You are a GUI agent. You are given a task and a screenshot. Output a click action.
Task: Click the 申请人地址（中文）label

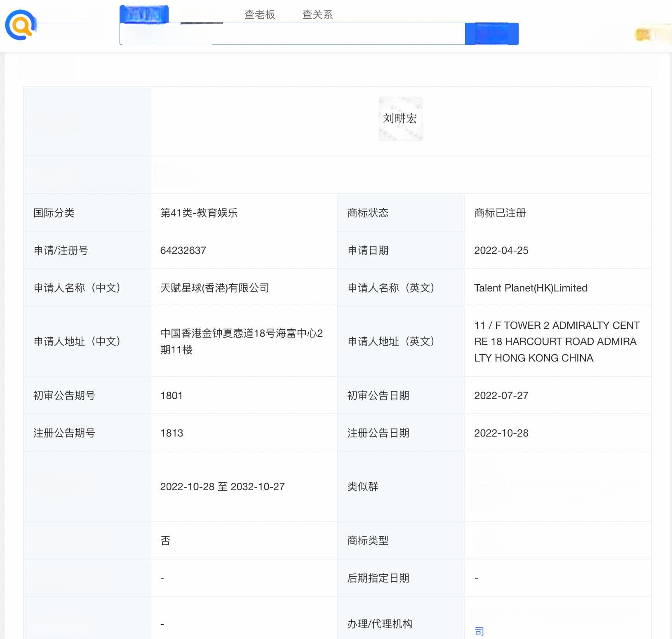[x=77, y=341]
